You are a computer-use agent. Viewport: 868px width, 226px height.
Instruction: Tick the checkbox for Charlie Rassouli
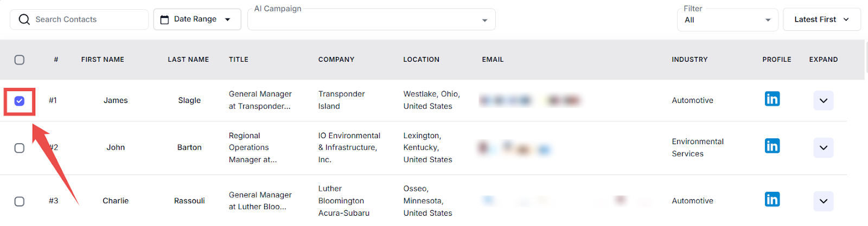20,201
